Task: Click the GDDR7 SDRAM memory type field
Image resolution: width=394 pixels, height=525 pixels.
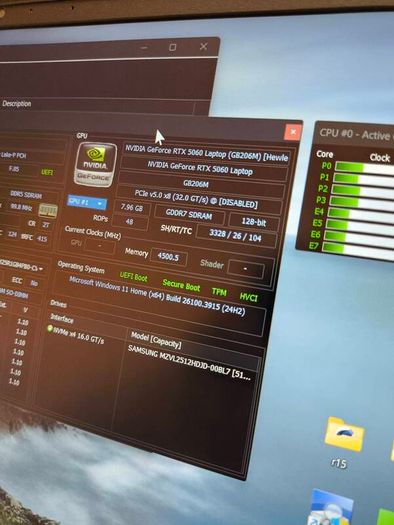Action: point(189,215)
